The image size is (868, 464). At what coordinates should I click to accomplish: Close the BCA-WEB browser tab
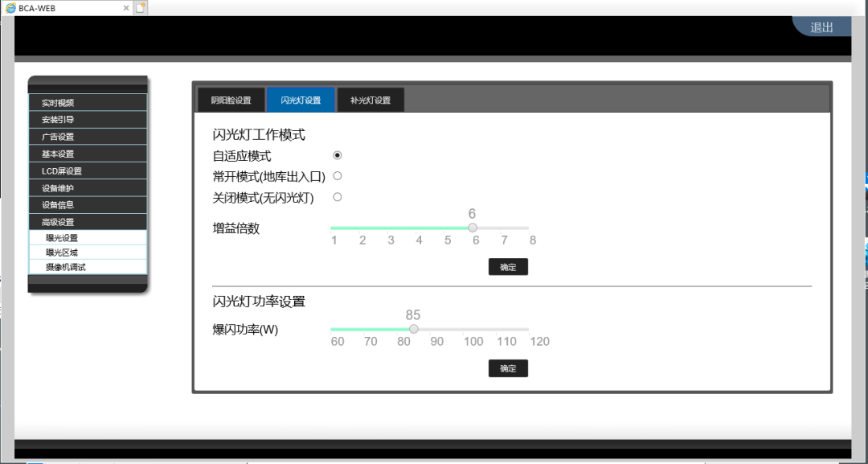(125, 7)
